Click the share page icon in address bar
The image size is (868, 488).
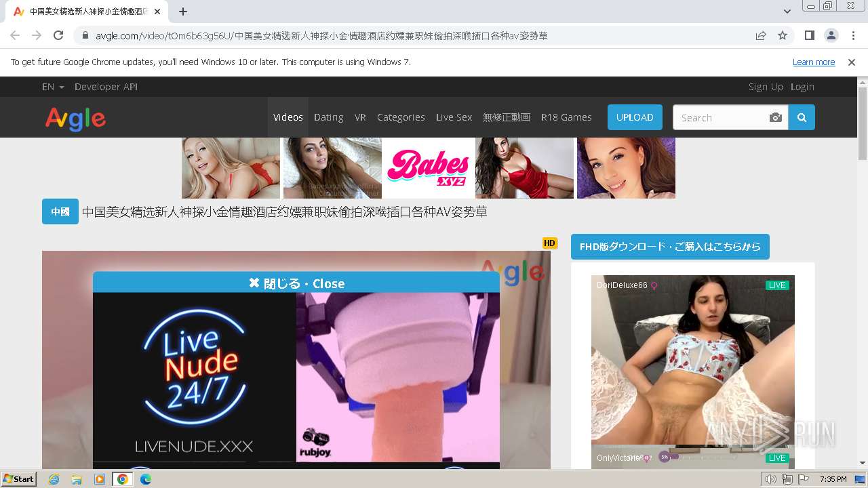761,35
